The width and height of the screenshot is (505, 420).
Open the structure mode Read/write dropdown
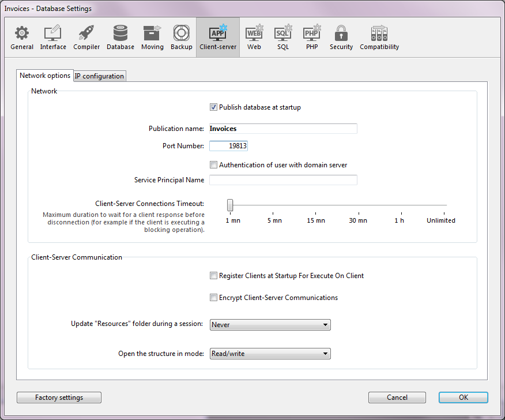click(x=270, y=354)
